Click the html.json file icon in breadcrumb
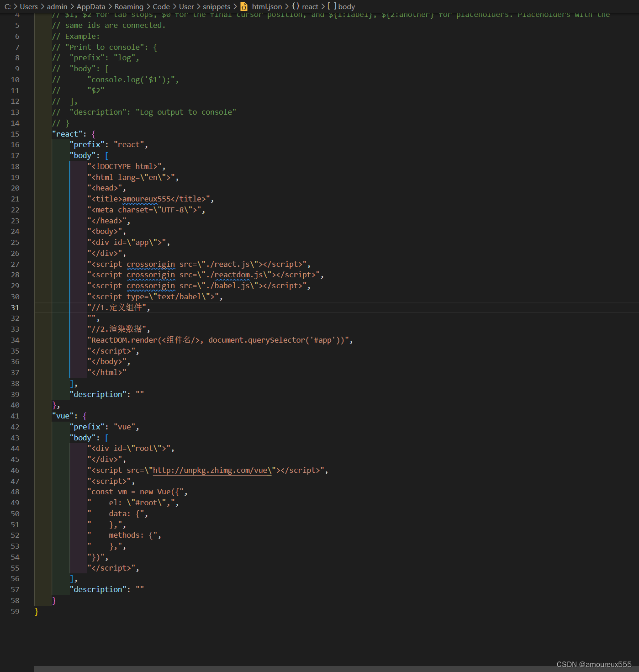 [244, 6]
